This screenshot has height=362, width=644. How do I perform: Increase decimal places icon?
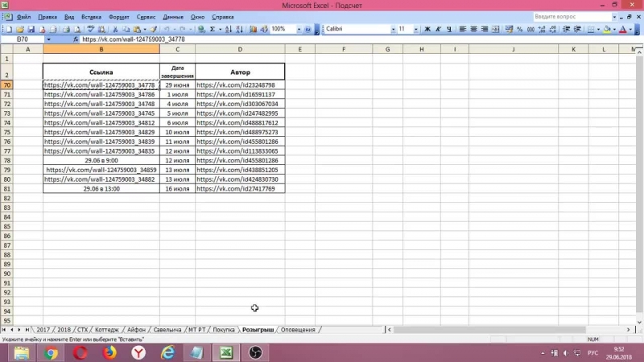[542, 29]
